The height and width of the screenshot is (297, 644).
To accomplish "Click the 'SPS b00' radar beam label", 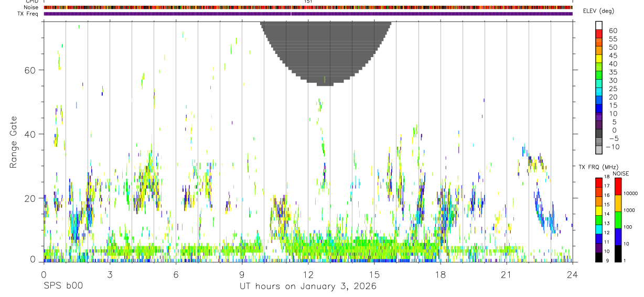I will pyautogui.click(x=63, y=287).
